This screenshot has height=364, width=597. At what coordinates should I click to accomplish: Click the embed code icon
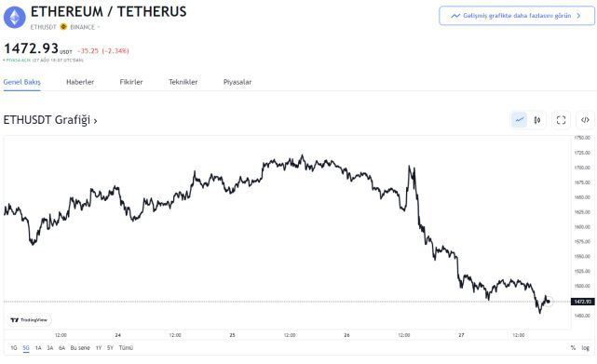[585, 120]
